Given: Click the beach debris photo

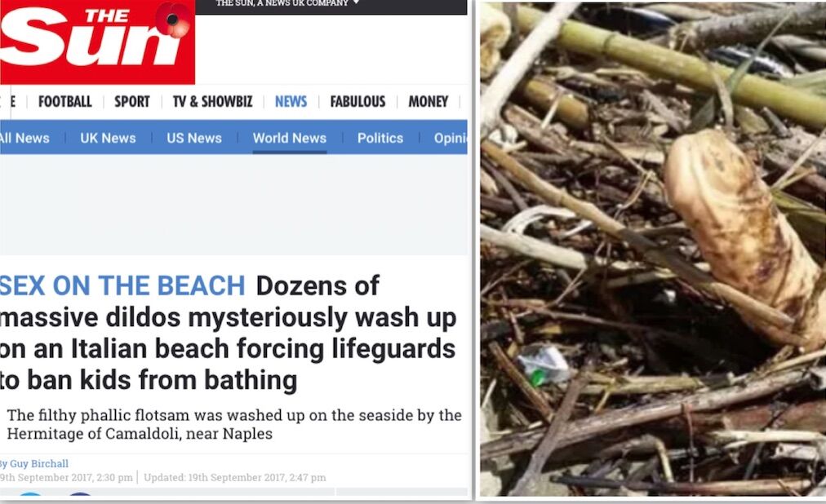Looking at the screenshot, I should pyautogui.click(x=653, y=249).
